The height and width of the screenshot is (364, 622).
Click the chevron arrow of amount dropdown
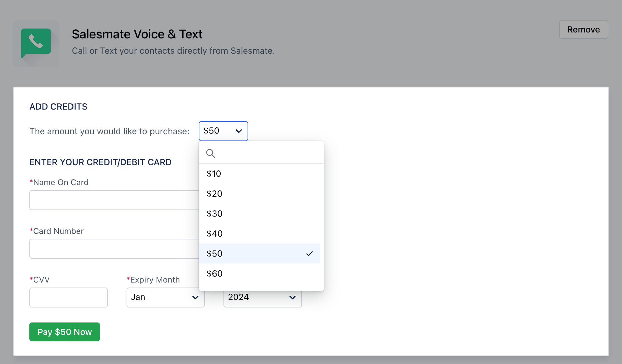click(239, 131)
